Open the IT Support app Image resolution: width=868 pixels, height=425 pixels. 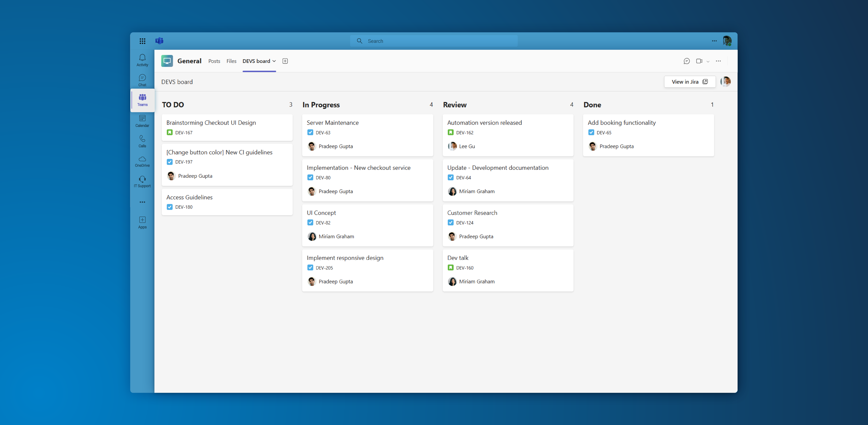(142, 181)
